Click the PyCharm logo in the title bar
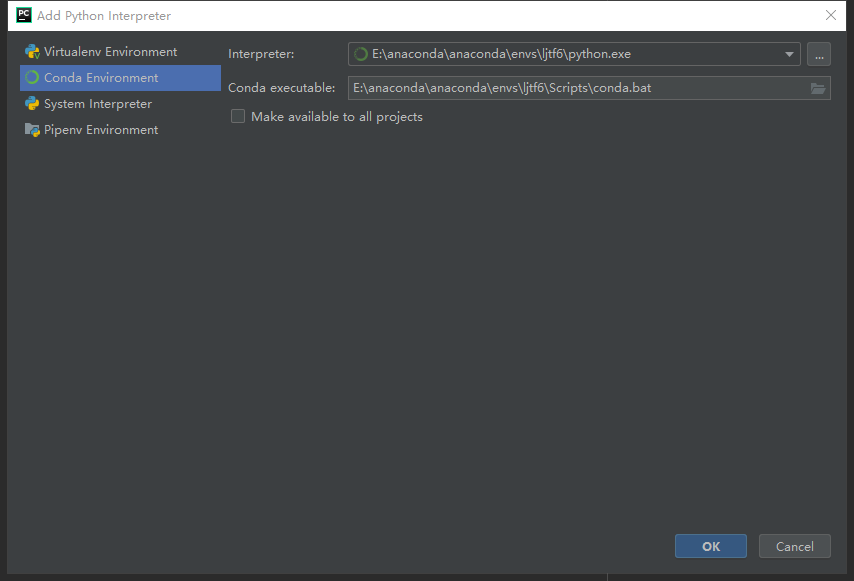Viewport: 854px width, 581px height. pyautogui.click(x=22, y=15)
